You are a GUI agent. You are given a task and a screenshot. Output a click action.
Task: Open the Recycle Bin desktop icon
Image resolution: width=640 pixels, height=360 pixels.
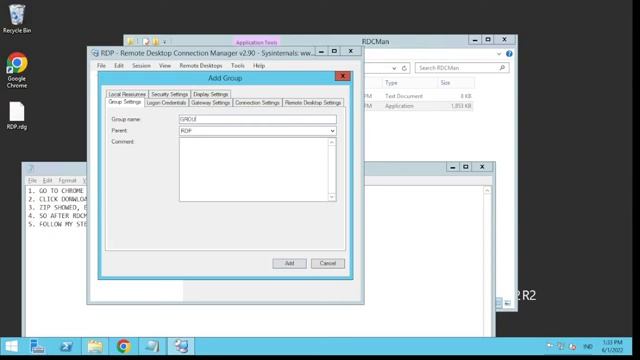17,19
